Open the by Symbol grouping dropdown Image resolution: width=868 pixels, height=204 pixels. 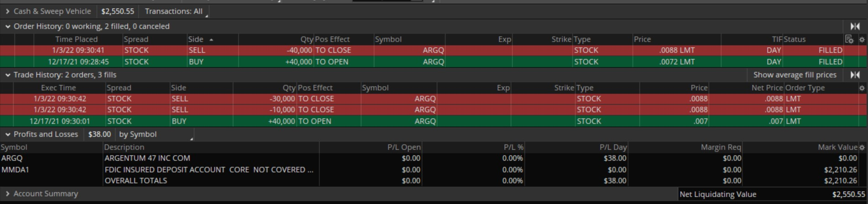tap(155, 134)
